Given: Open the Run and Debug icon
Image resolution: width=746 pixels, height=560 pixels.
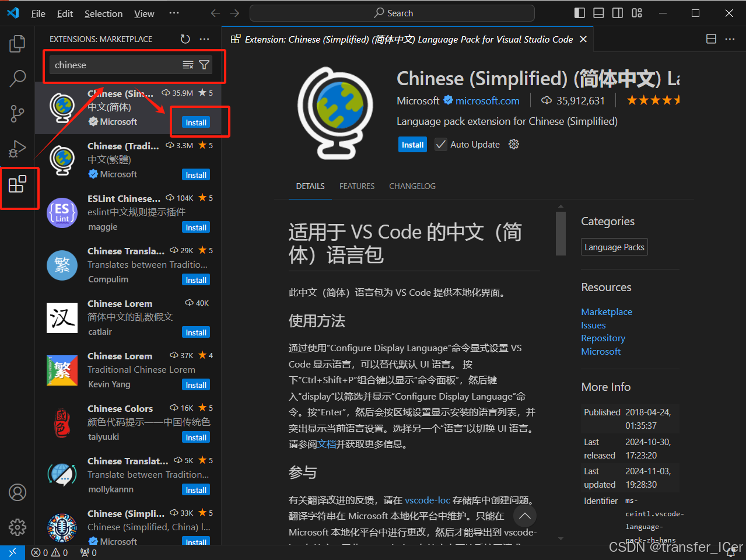Looking at the screenshot, I should (17, 148).
